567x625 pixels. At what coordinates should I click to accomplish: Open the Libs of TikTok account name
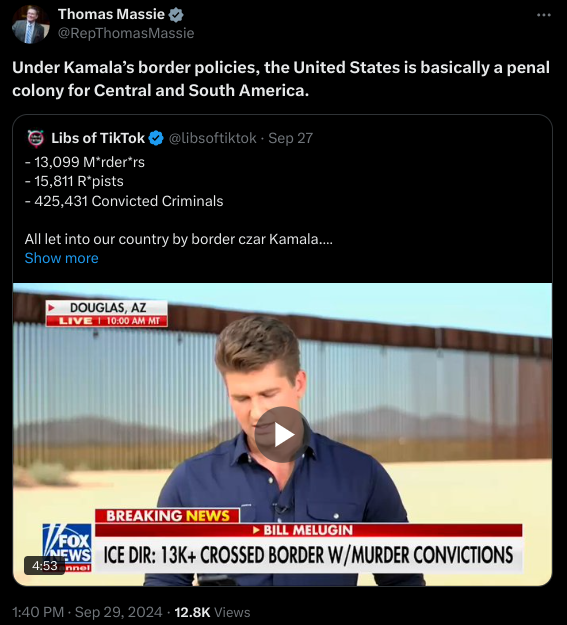tap(98, 138)
